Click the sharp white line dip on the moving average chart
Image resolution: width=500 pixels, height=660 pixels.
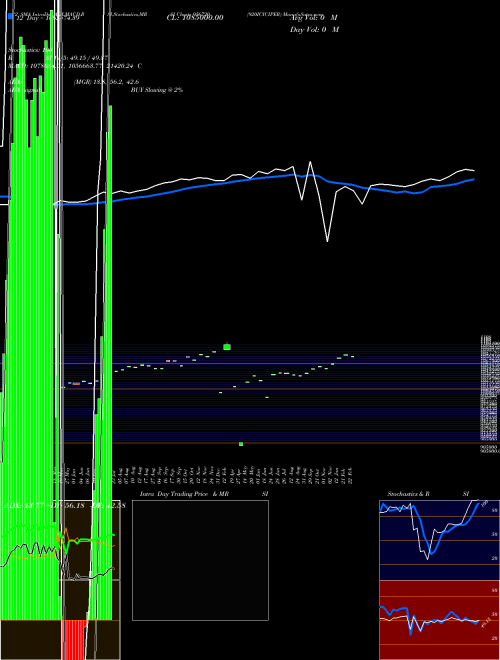pos(327,241)
